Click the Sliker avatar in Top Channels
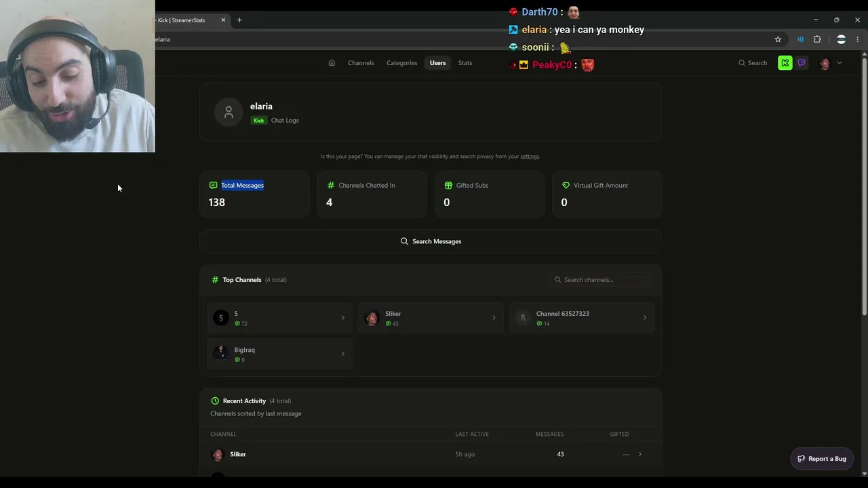868x488 pixels. (x=372, y=318)
